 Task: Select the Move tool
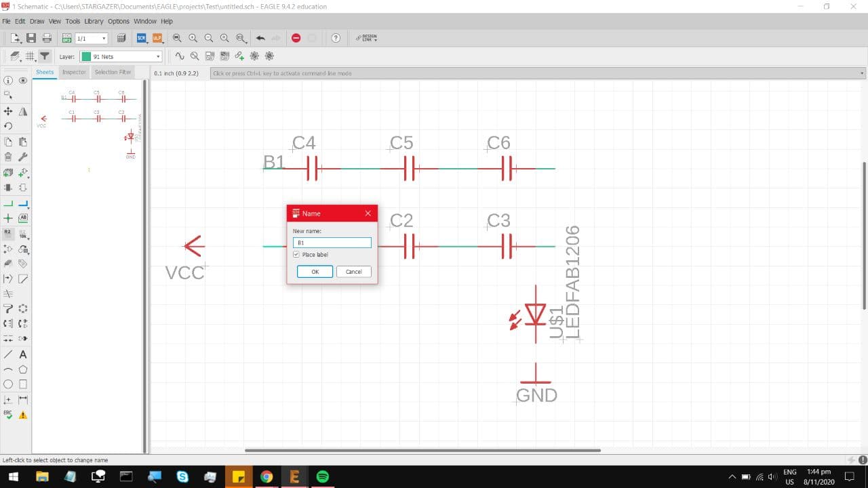click(8, 111)
